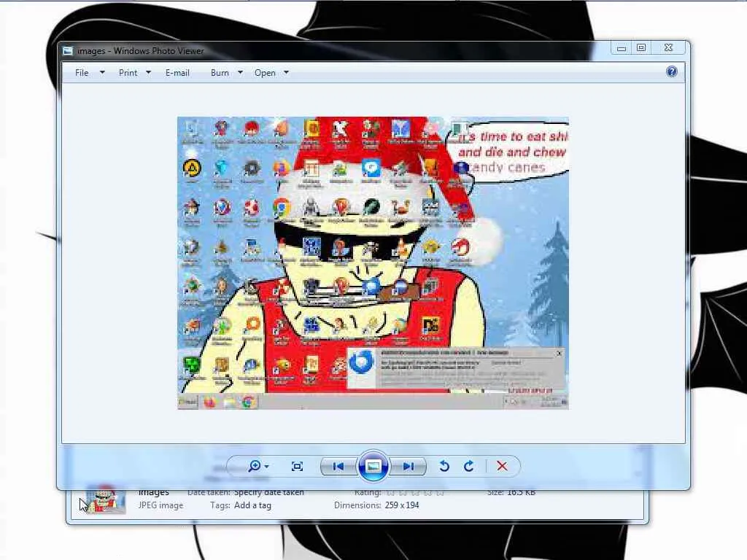Image resolution: width=747 pixels, height=560 pixels.
Task: Close the Photo Viewer window
Action: [x=668, y=47]
